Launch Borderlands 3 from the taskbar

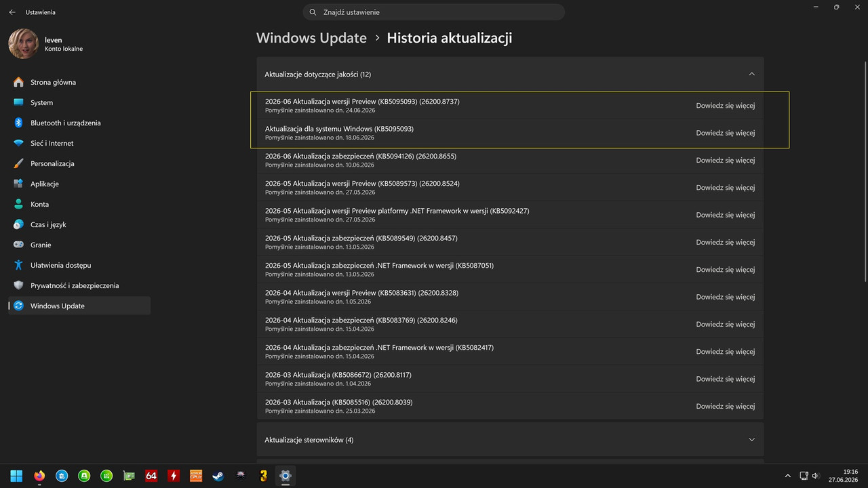tap(263, 476)
